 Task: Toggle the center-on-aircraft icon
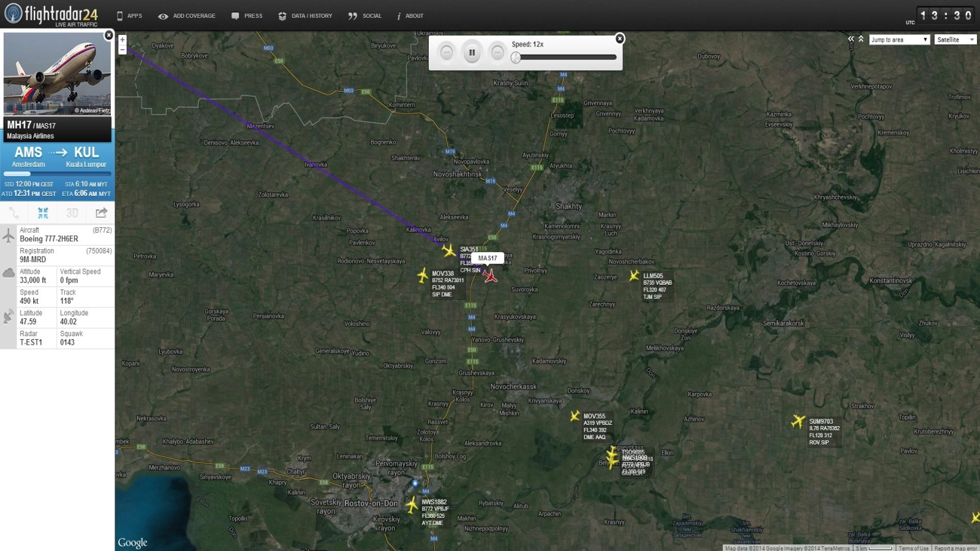pyautogui.click(x=43, y=213)
